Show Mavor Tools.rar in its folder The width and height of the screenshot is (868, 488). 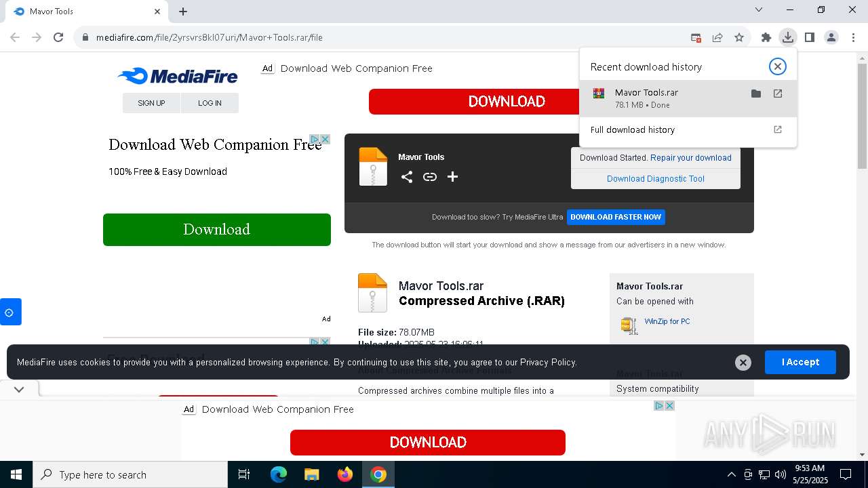point(756,94)
